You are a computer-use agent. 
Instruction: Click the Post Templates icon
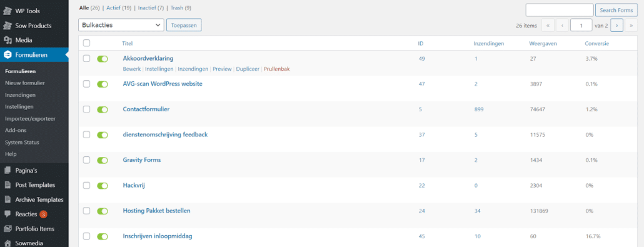tap(7, 185)
